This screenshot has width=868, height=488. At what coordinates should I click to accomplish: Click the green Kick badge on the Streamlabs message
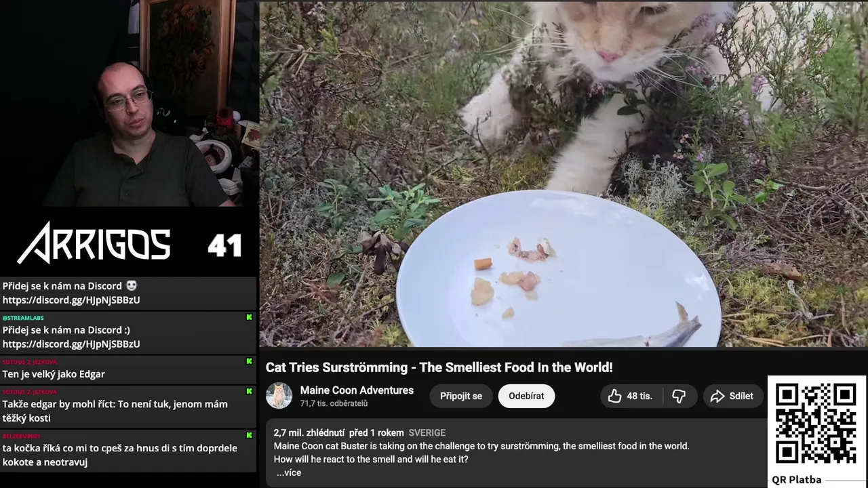[249, 317]
